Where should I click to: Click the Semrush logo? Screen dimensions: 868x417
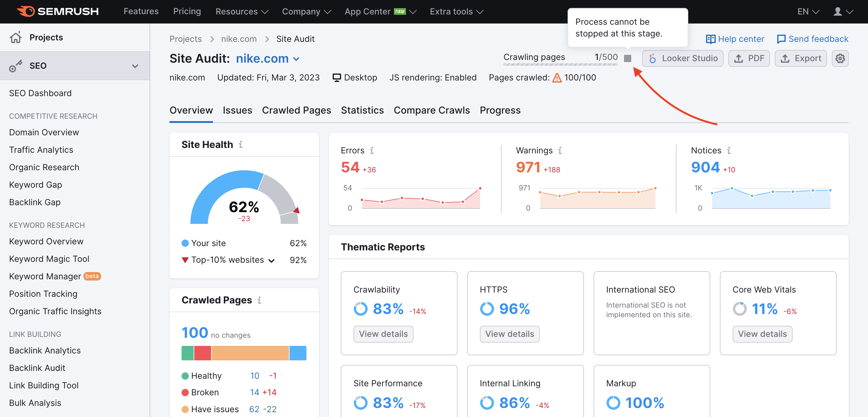pos(58,11)
